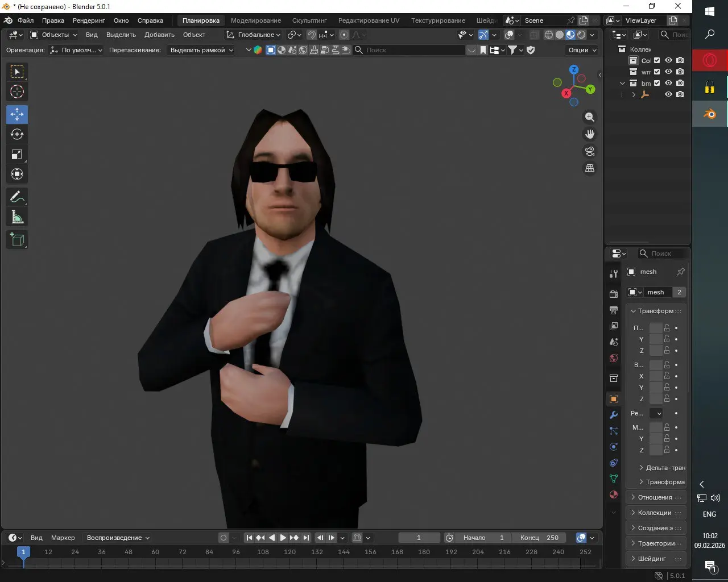Activate the Scale tool
728x582 pixels.
(x=17, y=154)
